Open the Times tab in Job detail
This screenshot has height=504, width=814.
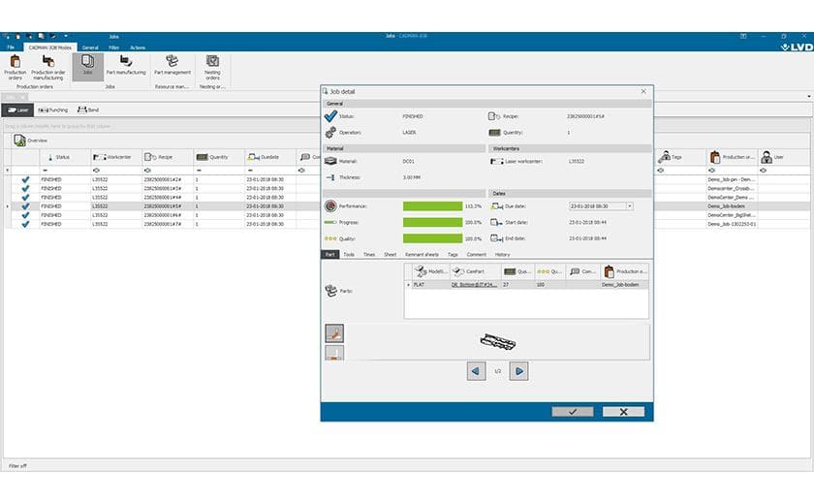[x=369, y=254]
